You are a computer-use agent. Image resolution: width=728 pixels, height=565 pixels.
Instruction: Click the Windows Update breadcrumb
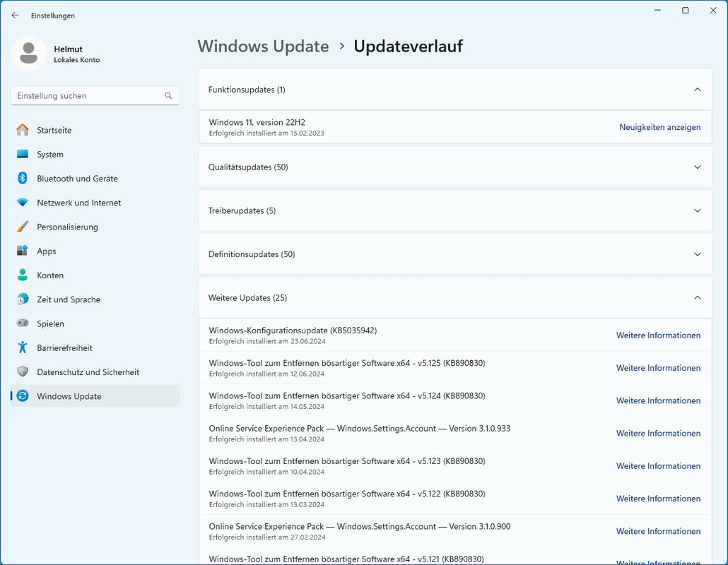click(x=263, y=47)
